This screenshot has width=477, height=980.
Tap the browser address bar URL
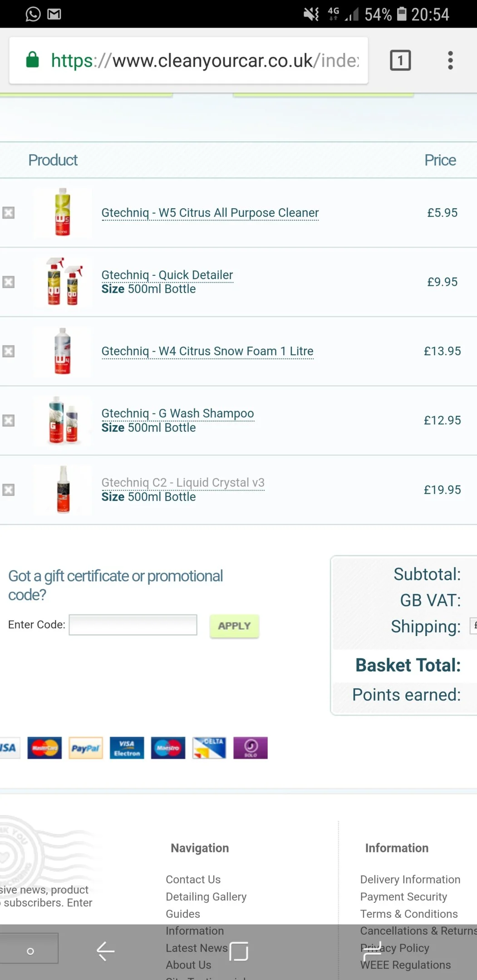click(205, 61)
